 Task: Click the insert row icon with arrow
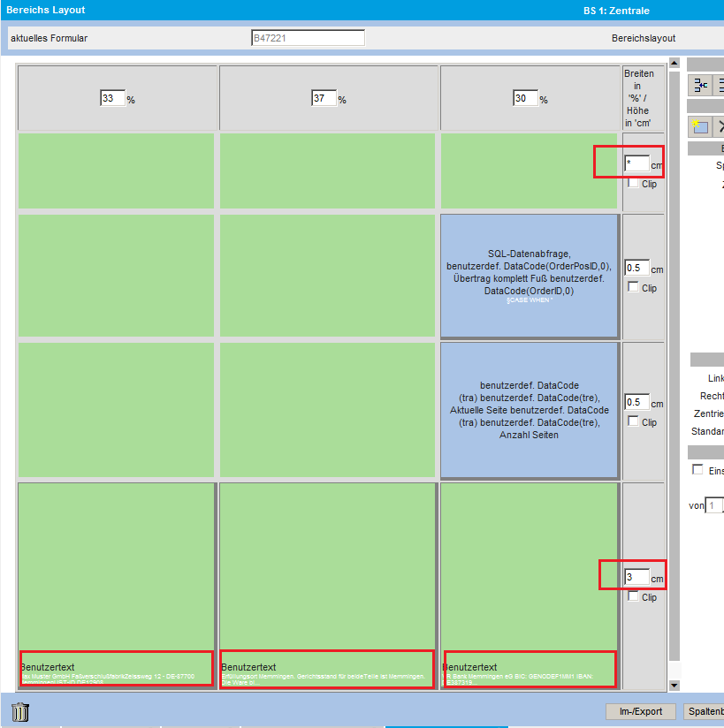(700, 85)
